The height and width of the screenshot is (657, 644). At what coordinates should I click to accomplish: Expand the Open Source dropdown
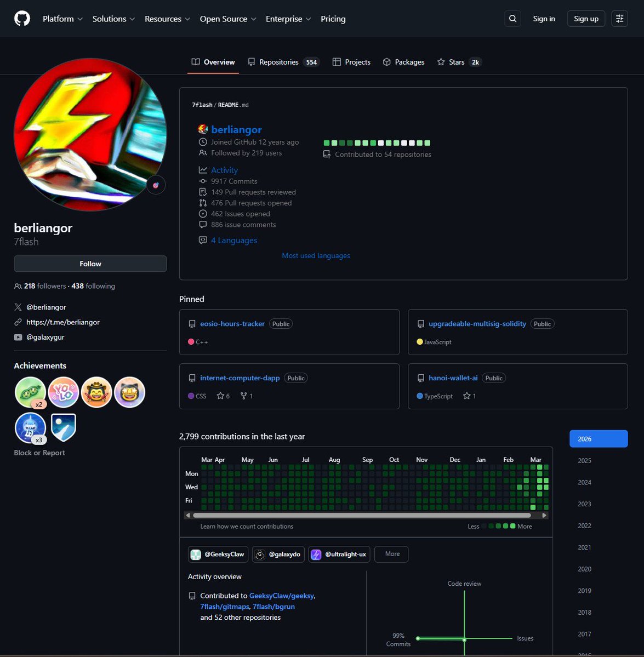tap(228, 19)
